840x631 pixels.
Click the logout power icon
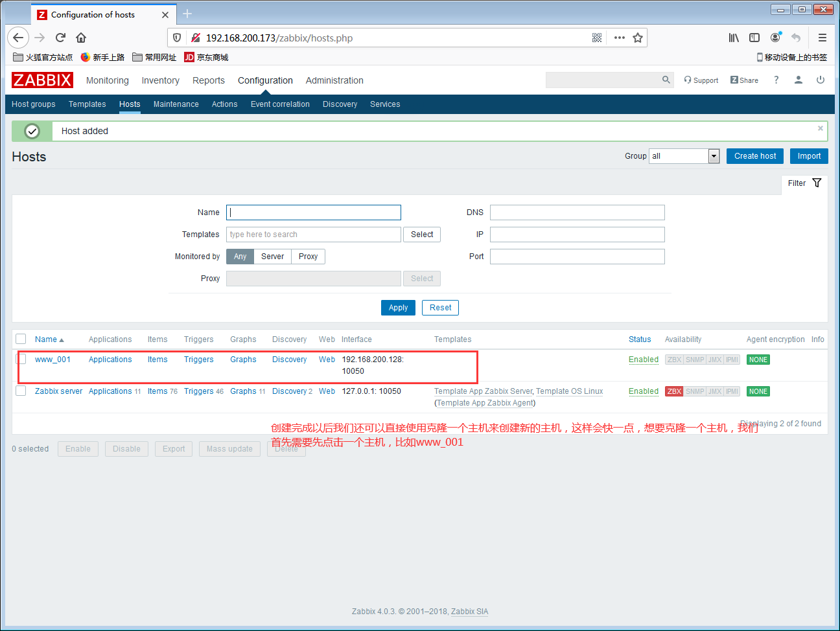pyautogui.click(x=821, y=80)
